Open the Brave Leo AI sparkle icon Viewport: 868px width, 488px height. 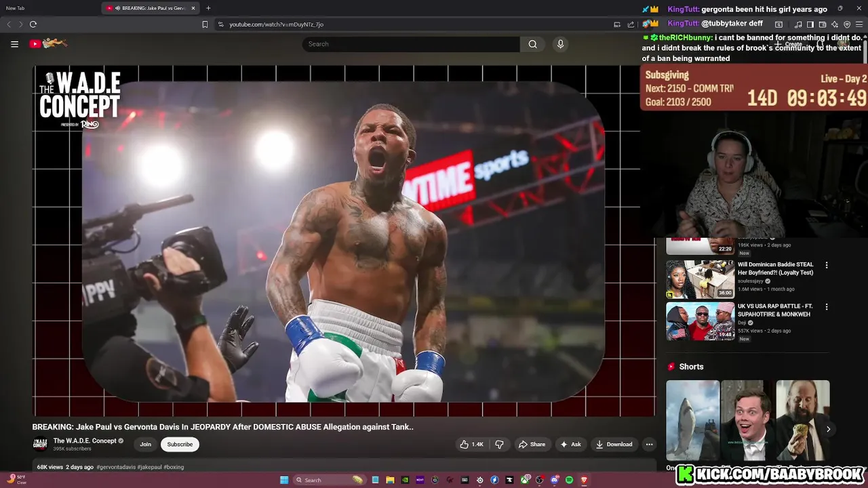pos(834,24)
